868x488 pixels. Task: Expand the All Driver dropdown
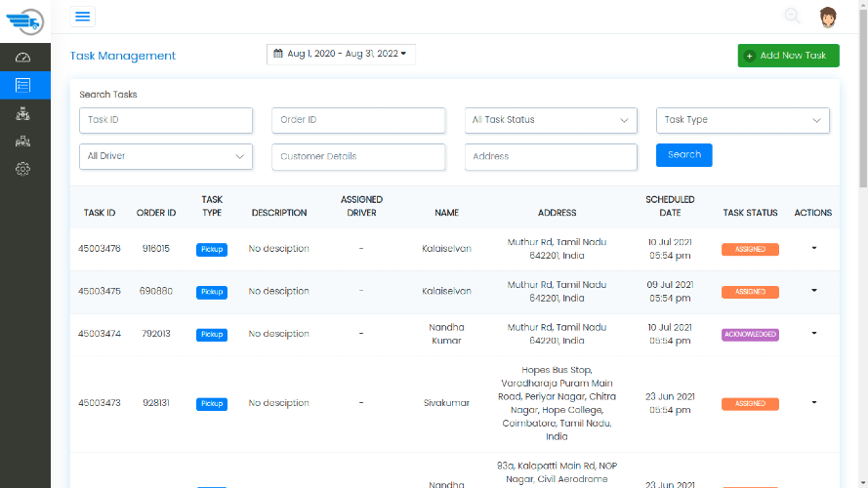(166, 156)
